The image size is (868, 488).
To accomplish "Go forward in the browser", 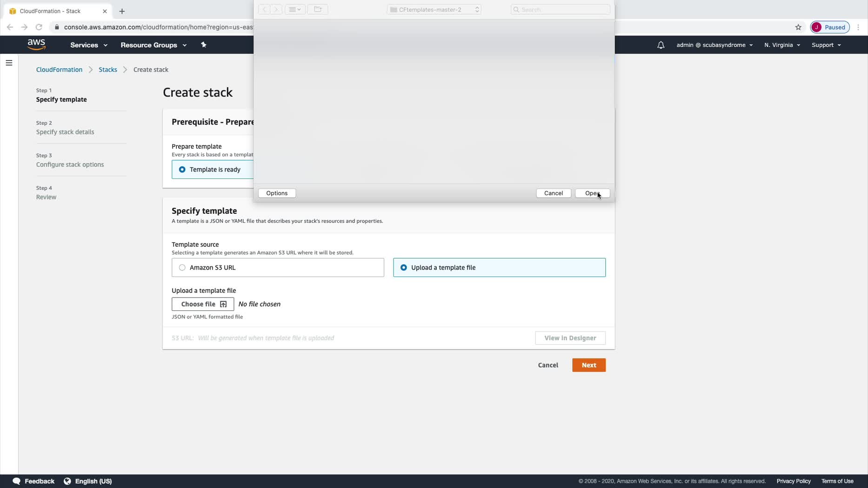I will 24,27.
